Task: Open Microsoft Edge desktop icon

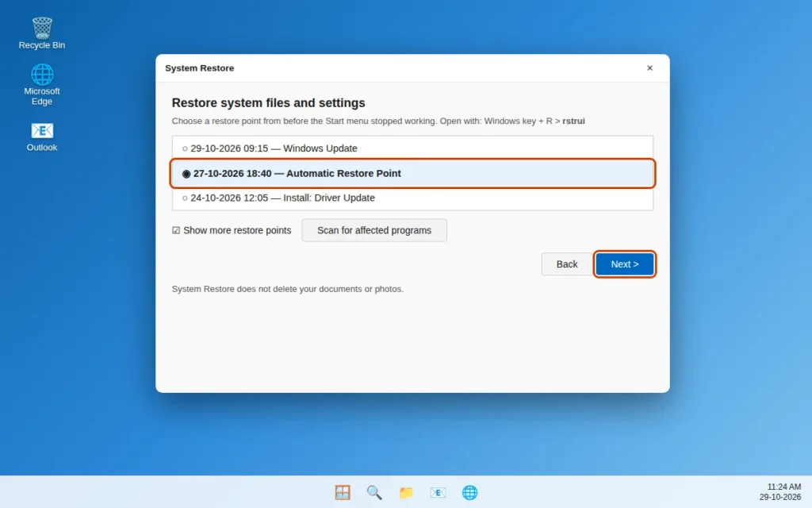Action: click(42, 84)
